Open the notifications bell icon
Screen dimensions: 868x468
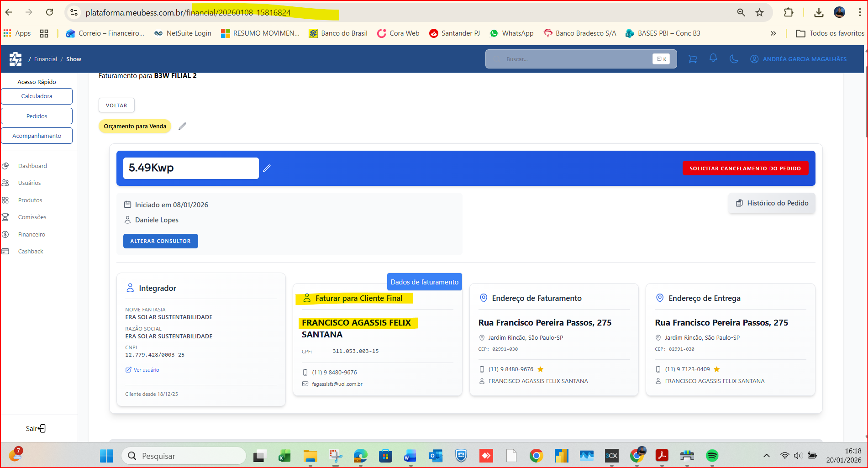(x=713, y=58)
